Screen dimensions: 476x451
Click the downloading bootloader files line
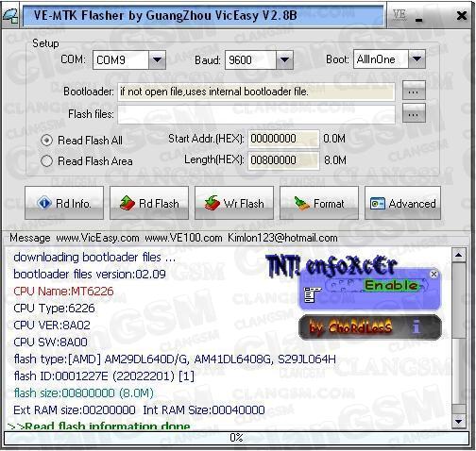[94, 258]
